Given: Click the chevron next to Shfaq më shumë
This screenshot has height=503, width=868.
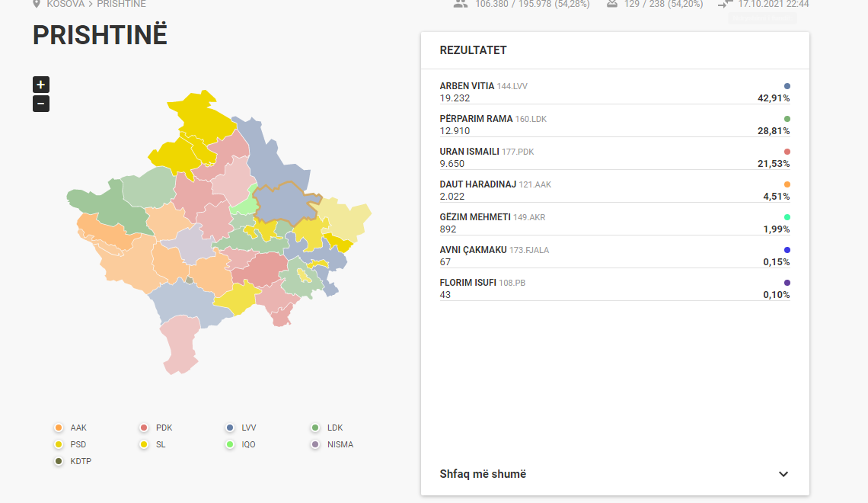Looking at the screenshot, I should coord(783,474).
